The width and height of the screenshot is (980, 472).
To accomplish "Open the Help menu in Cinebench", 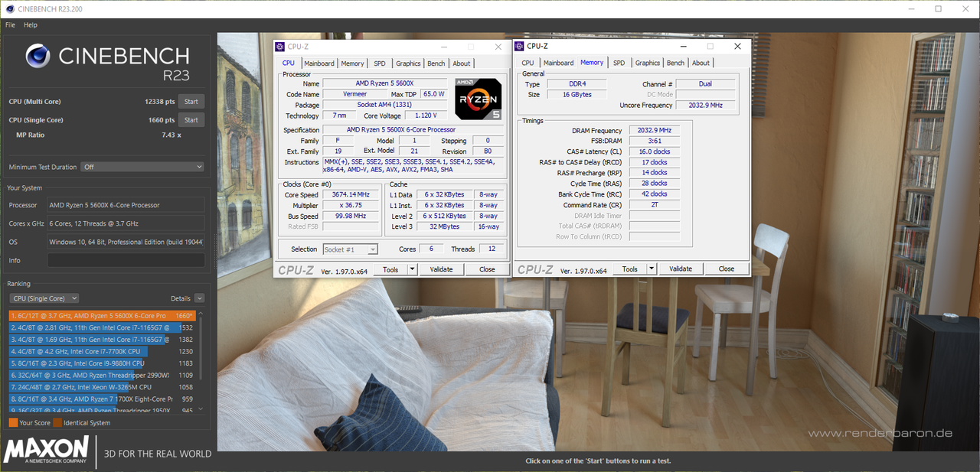I will coord(31,25).
